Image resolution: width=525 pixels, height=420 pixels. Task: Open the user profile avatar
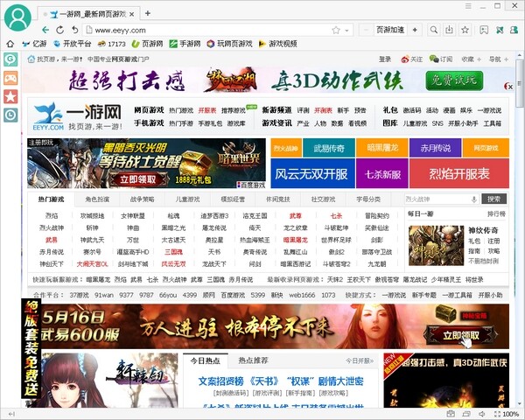click(17, 17)
